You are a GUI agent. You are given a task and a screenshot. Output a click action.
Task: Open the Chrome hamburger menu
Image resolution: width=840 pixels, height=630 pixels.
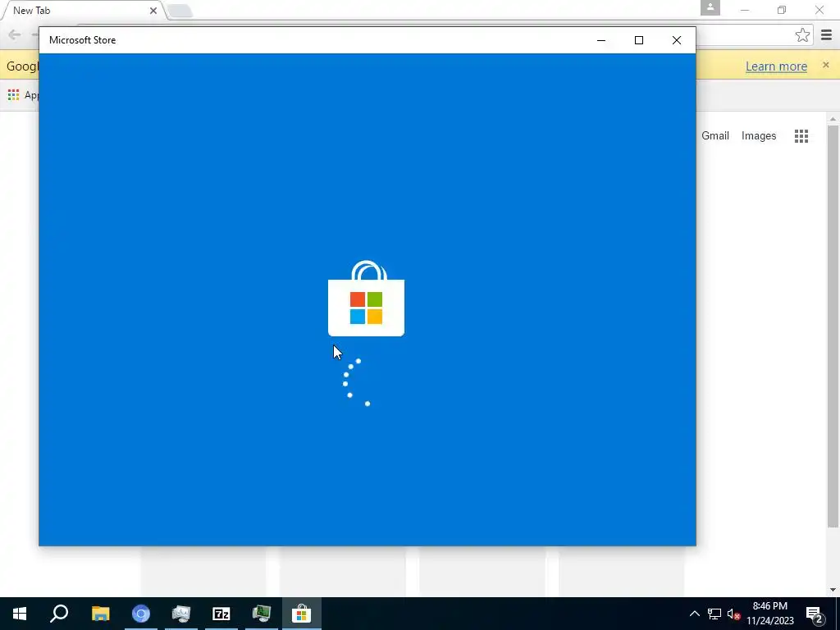(x=827, y=35)
